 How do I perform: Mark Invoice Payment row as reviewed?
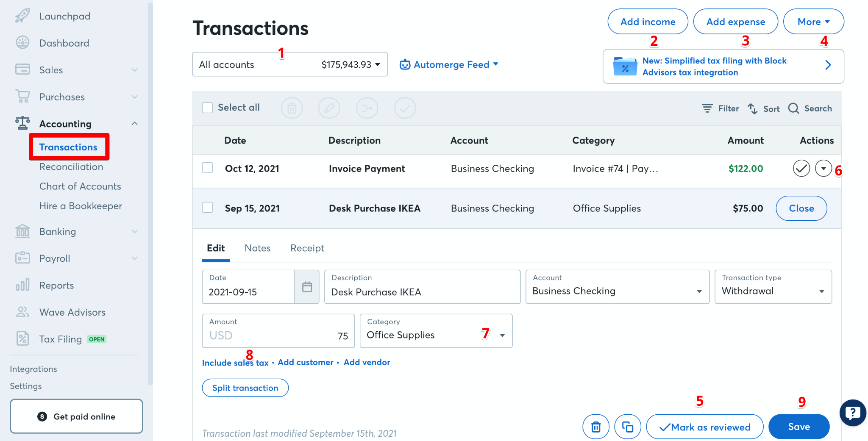pyautogui.click(x=801, y=169)
